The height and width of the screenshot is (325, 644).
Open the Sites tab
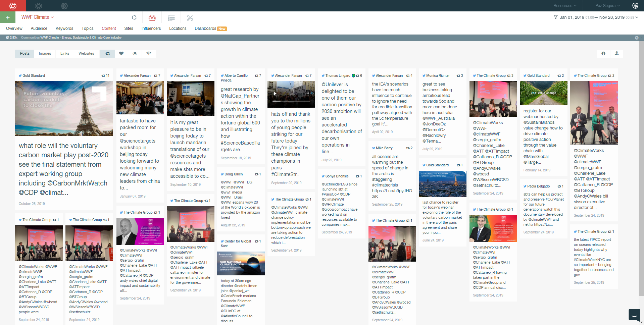129,29
